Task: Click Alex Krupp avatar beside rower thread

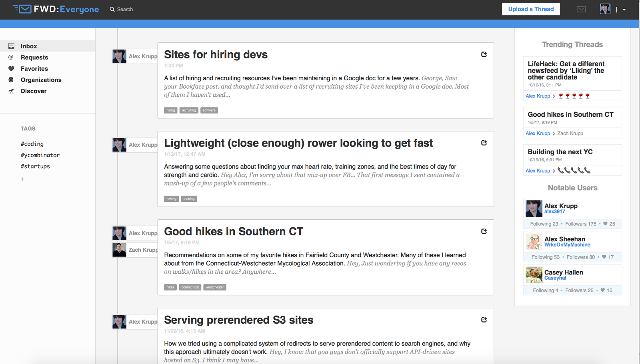Action: pyautogui.click(x=119, y=145)
